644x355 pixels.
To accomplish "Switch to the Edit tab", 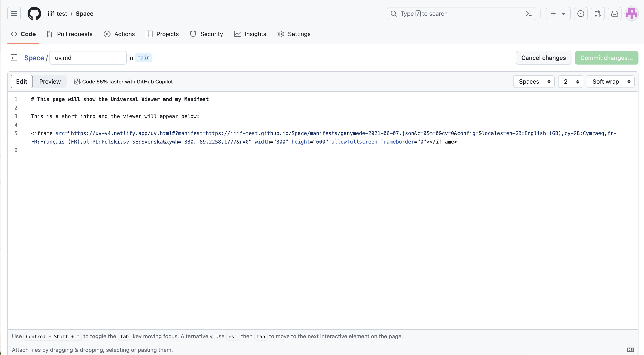I will pos(21,81).
